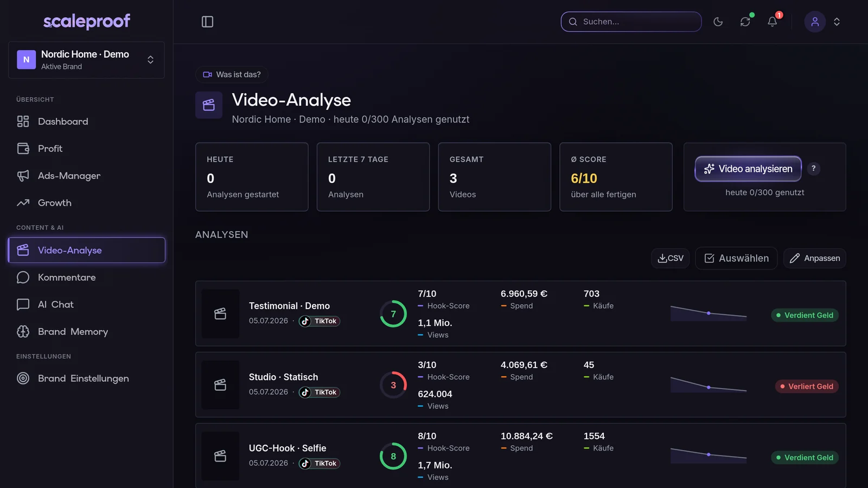Click the GESAMT videos card

495,177
